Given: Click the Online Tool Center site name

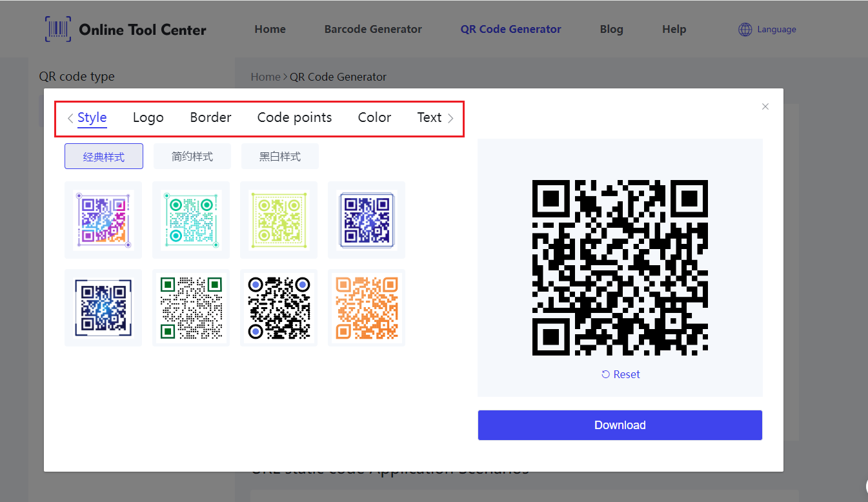Looking at the screenshot, I should click(143, 30).
